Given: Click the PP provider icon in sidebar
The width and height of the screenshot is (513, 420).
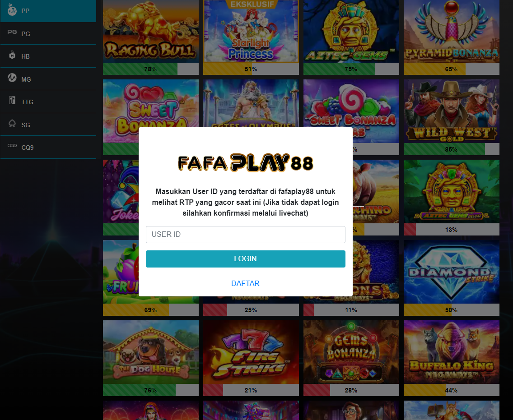Looking at the screenshot, I should pos(12,9).
